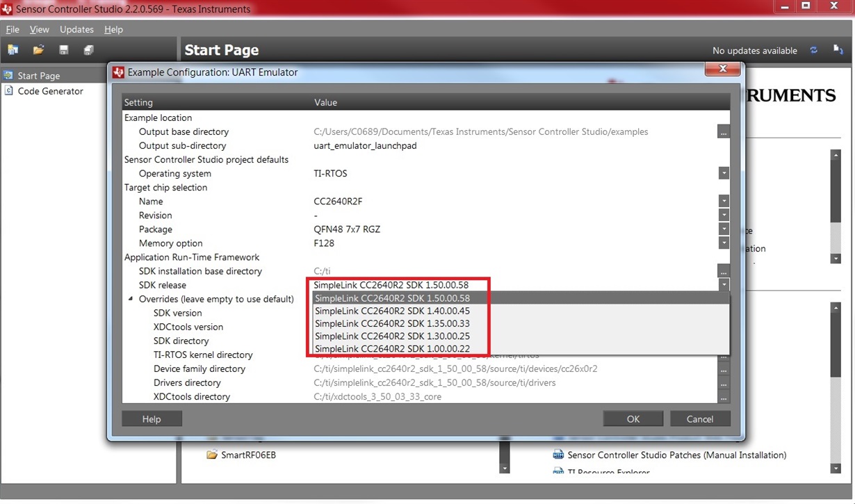The height and width of the screenshot is (504, 855).
Task: Open the chip Name dropdown
Action: pos(724,201)
